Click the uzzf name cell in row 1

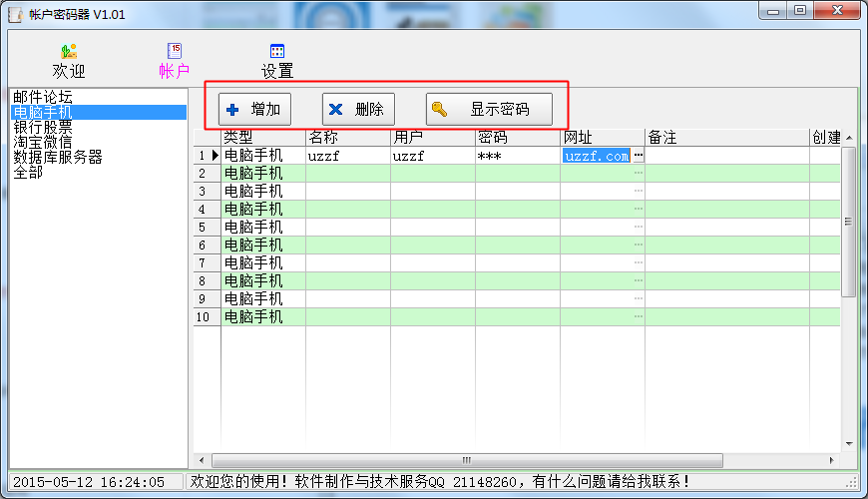click(x=348, y=156)
